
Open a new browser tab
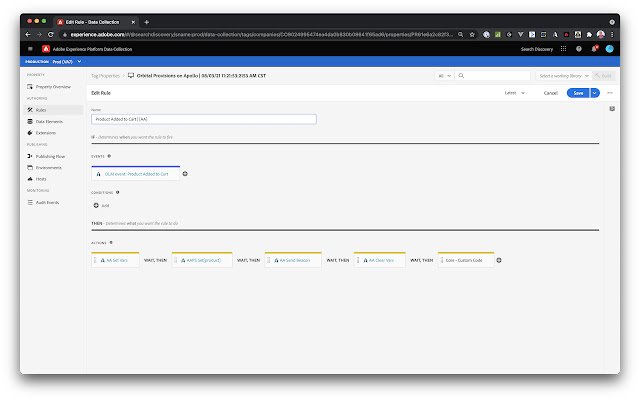(x=147, y=22)
